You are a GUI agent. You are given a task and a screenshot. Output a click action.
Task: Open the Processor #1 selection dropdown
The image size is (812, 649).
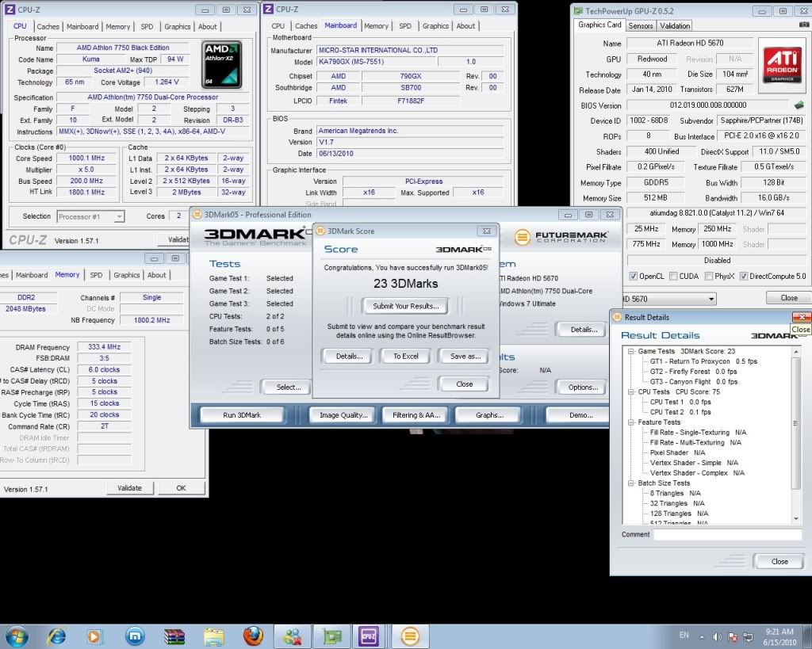click(90, 216)
